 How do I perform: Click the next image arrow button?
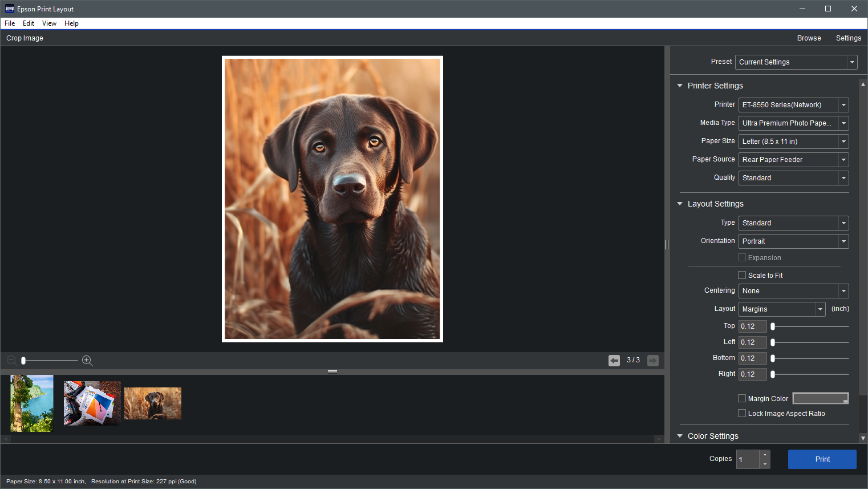pos(653,361)
